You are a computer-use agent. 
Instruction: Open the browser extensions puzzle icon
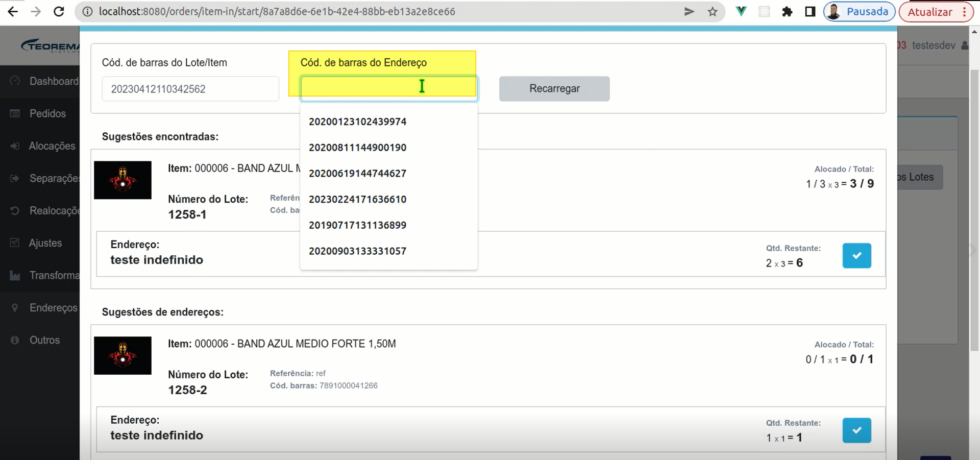click(787, 12)
